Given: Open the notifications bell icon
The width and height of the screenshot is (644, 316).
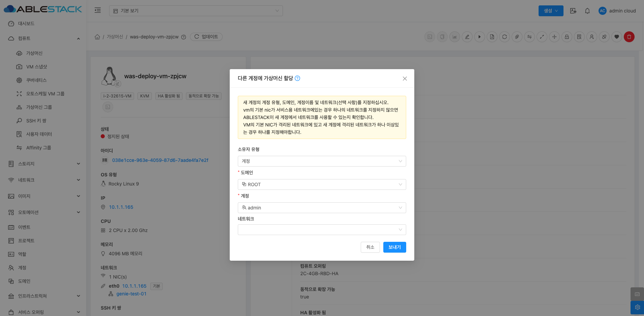Looking at the screenshot, I should click(x=587, y=11).
